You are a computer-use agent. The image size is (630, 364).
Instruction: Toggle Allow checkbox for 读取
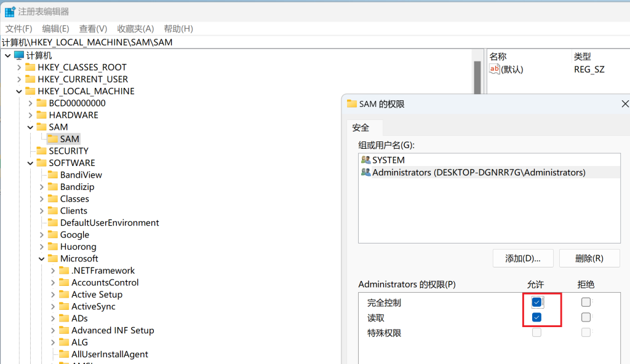pyautogui.click(x=536, y=317)
